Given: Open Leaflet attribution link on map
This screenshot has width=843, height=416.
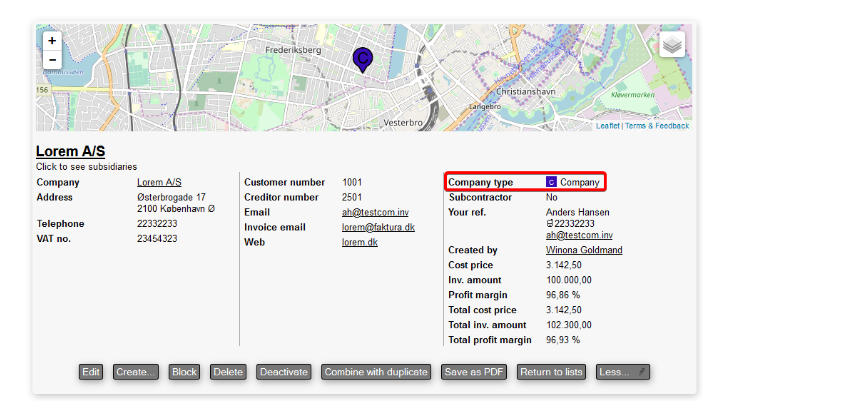Looking at the screenshot, I should pyautogui.click(x=607, y=126).
